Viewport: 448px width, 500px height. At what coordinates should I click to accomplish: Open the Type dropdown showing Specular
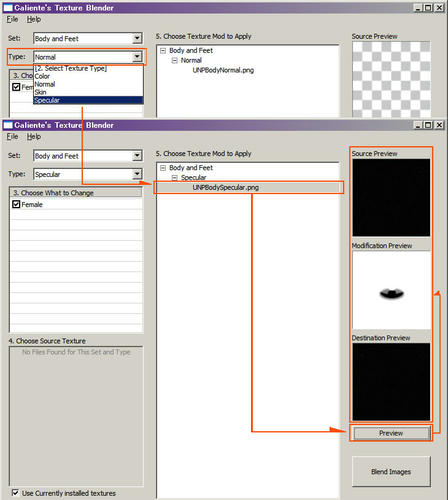pos(88,174)
